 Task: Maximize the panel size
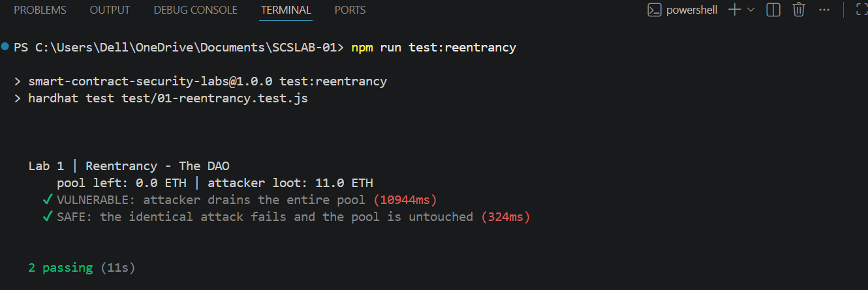[862, 10]
